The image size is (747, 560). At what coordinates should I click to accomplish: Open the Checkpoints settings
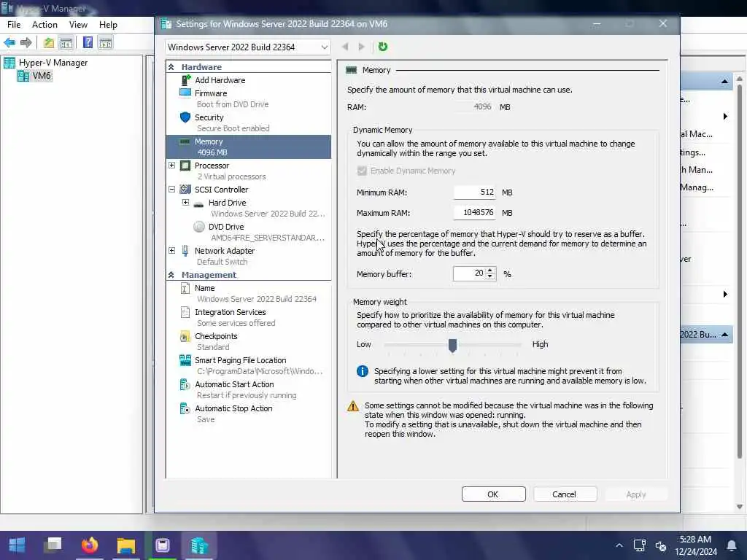click(x=216, y=336)
